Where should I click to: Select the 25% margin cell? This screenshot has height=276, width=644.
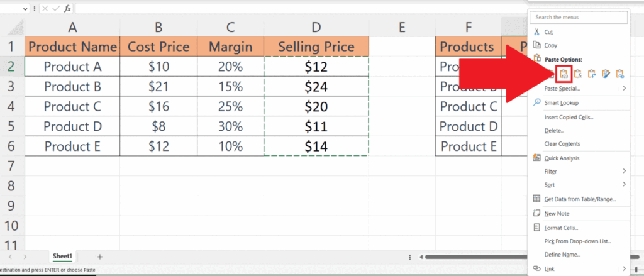coord(230,106)
